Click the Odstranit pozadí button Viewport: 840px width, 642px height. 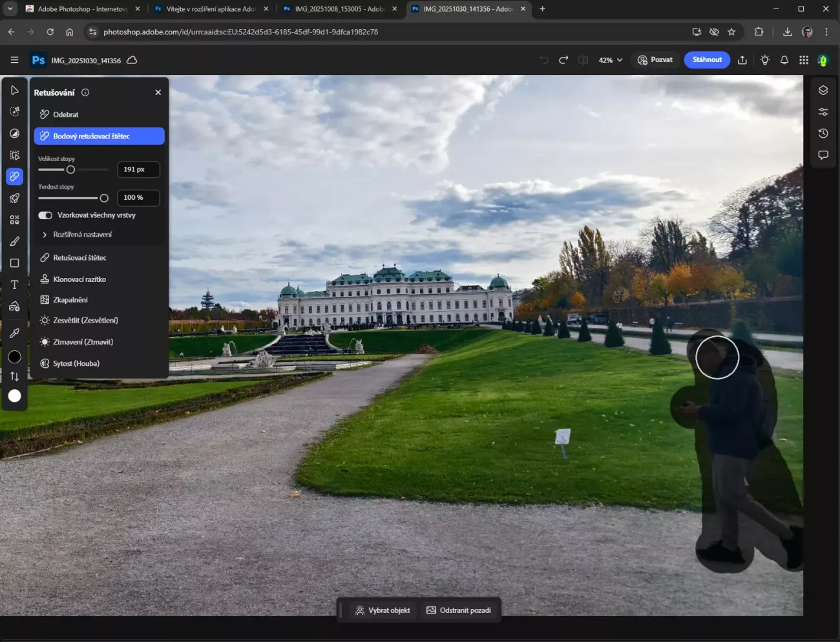pos(459,610)
